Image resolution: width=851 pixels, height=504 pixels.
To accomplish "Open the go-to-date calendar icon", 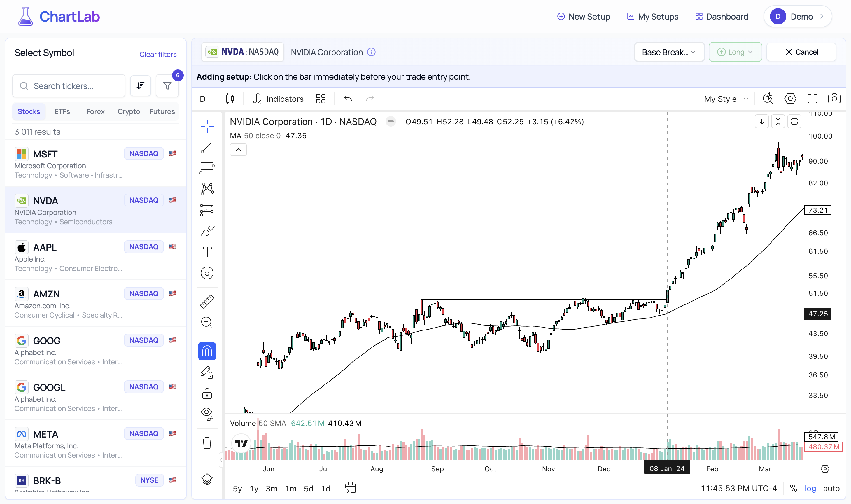I will point(350,488).
